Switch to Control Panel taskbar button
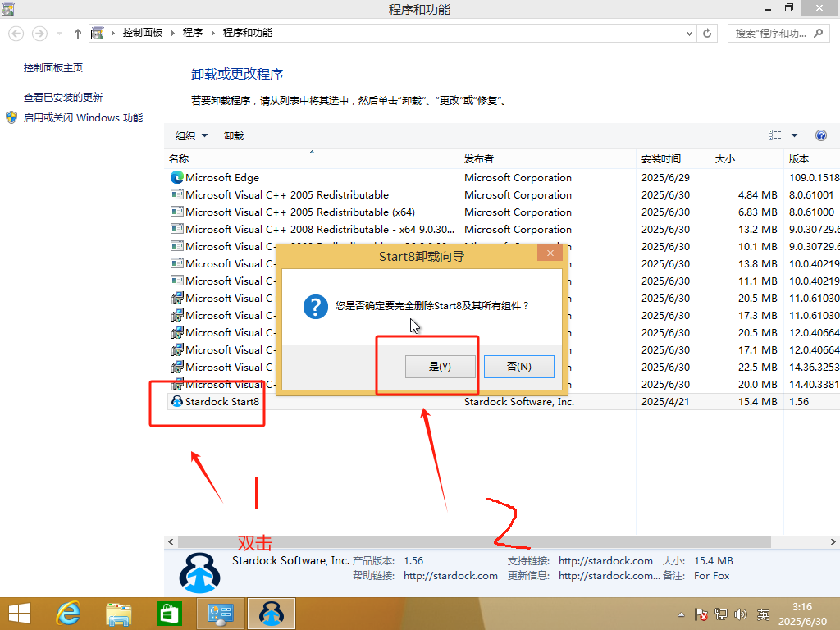This screenshot has height=630, width=840. coord(221,614)
